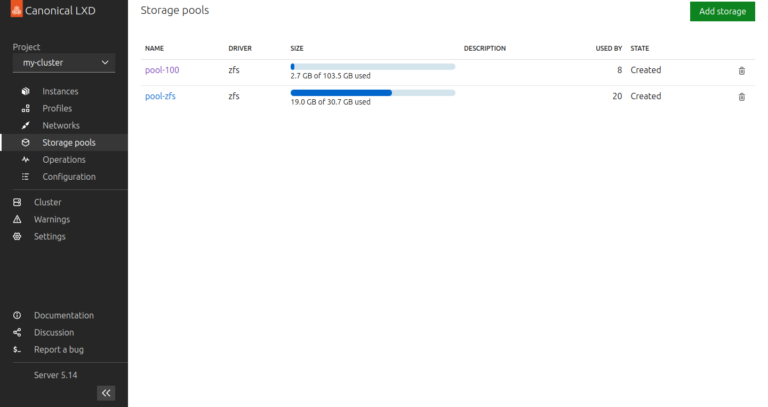Open the Discussion link

[x=54, y=333]
